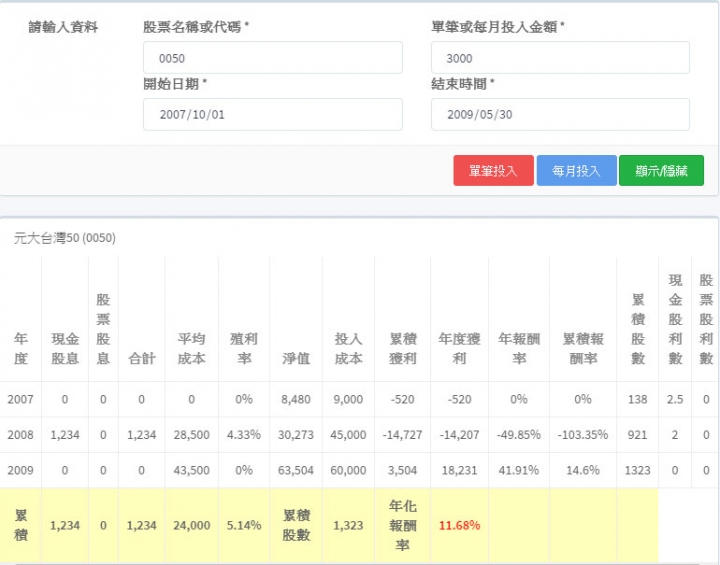Open the 結束時間 date field

[560, 114]
